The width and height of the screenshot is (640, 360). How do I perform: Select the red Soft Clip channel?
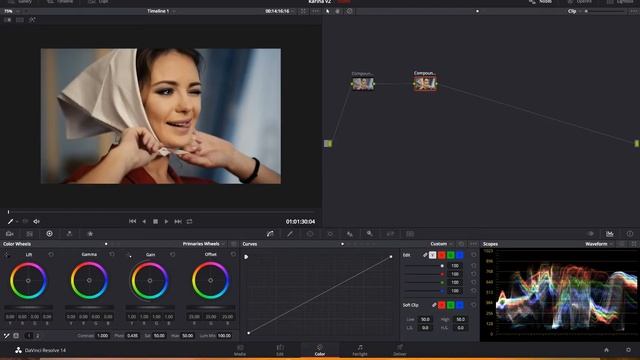(x=442, y=305)
